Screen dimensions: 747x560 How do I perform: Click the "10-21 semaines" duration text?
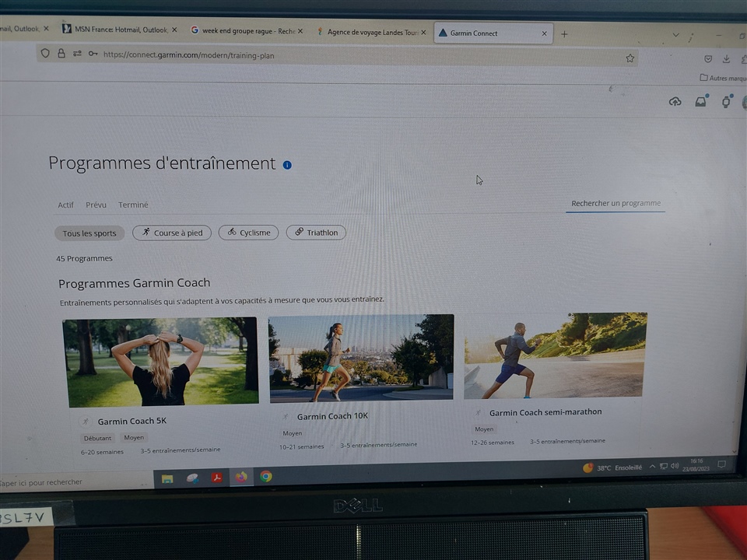point(302,446)
